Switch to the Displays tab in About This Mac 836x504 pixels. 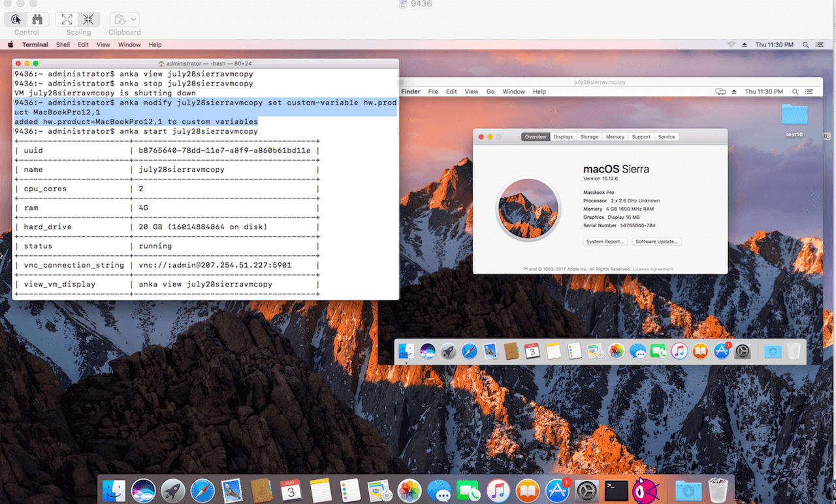click(563, 137)
